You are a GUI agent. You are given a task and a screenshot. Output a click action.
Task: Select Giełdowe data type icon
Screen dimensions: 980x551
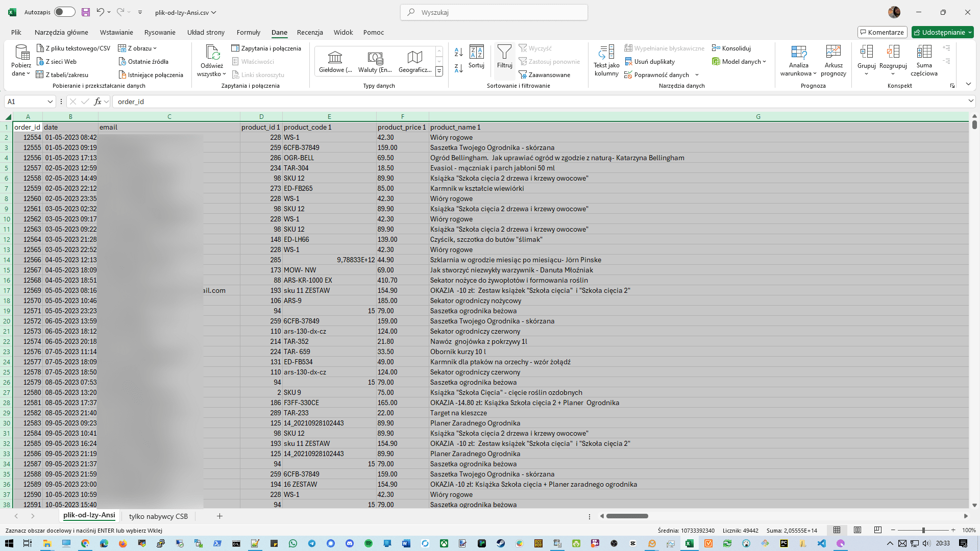pyautogui.click(x=335, y=57)
